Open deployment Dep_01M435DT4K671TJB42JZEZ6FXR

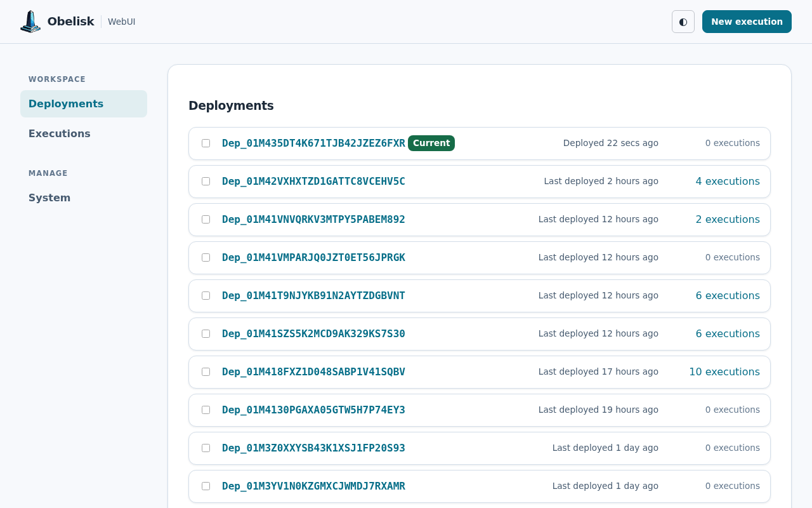(x=313, y=143)
